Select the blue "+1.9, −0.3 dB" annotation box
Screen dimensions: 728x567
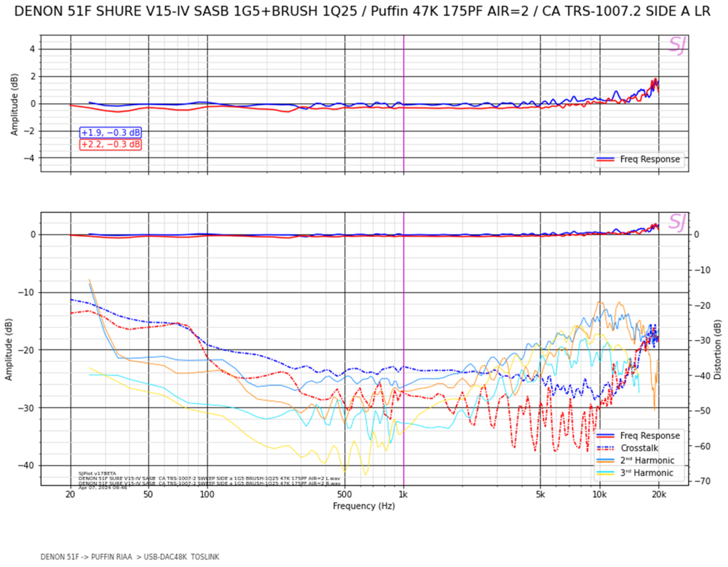111,132
